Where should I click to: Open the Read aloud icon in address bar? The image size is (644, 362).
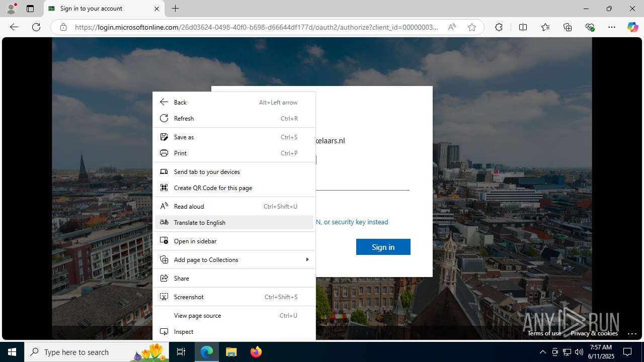[452, 27]
